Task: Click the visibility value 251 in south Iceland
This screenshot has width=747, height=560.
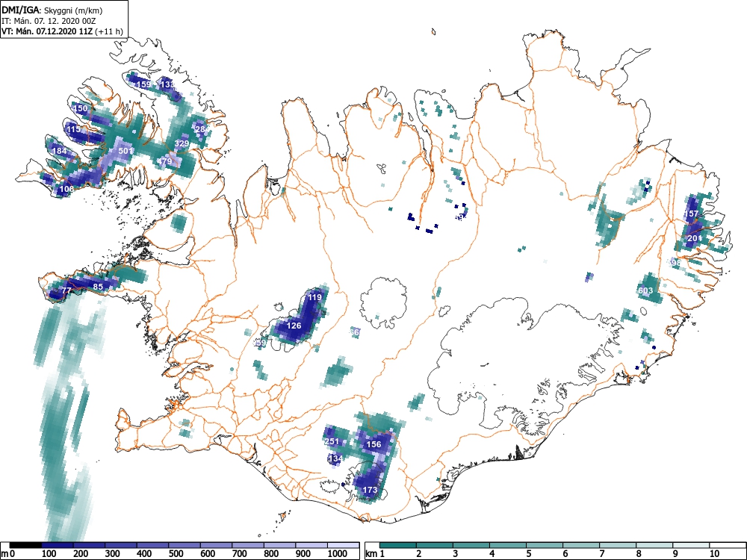Action: coord(332,441)
